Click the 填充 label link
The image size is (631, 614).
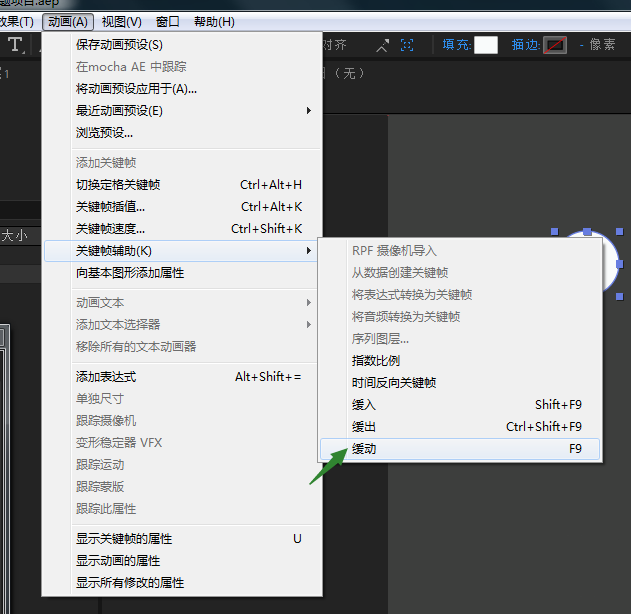456,45
